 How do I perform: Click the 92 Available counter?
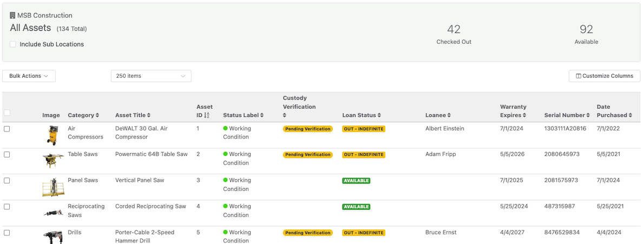click(x=586, y=34)
